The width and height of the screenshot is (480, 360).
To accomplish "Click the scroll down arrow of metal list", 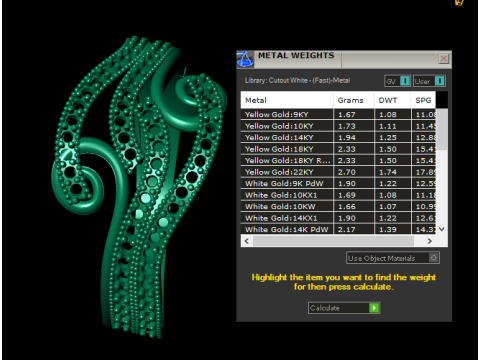I will click(x=442, y=229).
